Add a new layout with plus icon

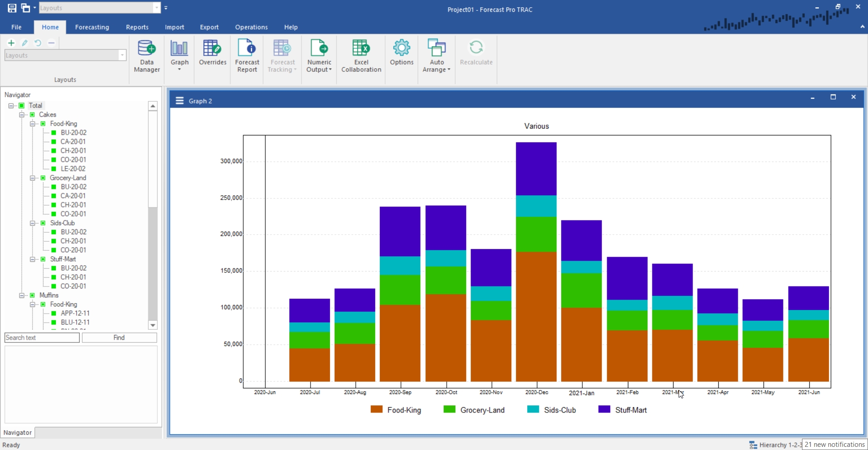click(x=11, y=43)
